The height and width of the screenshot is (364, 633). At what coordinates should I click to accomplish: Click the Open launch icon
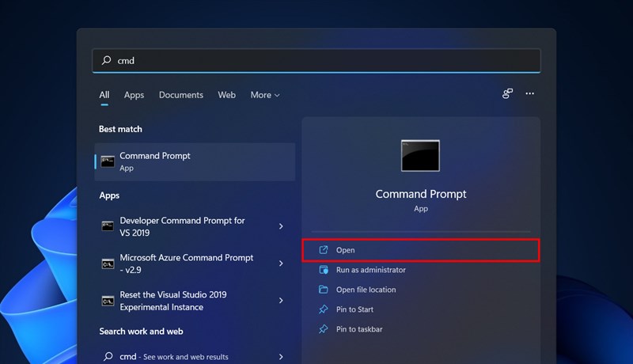tap(324, 250)
